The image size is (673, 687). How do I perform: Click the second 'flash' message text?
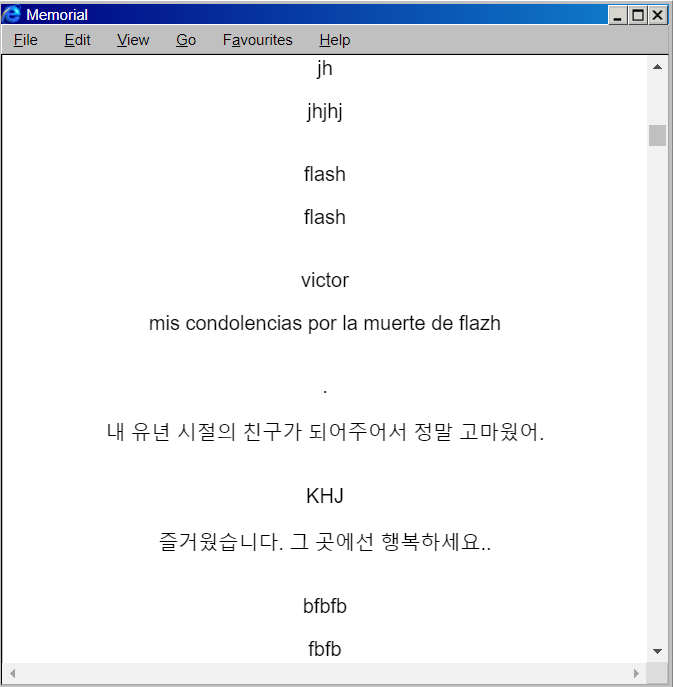click(325, 217)
